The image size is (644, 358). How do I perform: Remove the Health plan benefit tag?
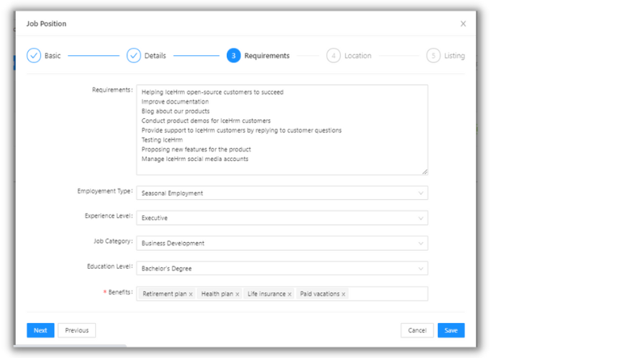coord(238,294)
